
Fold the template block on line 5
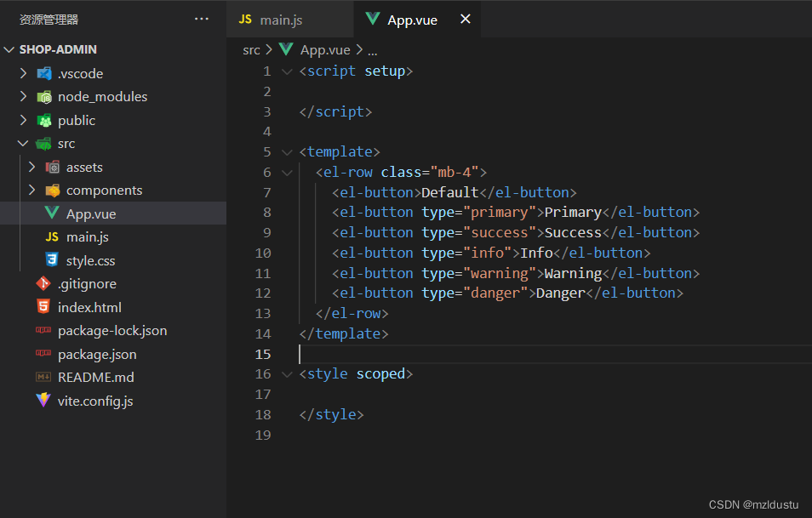[x=287, y=152]
